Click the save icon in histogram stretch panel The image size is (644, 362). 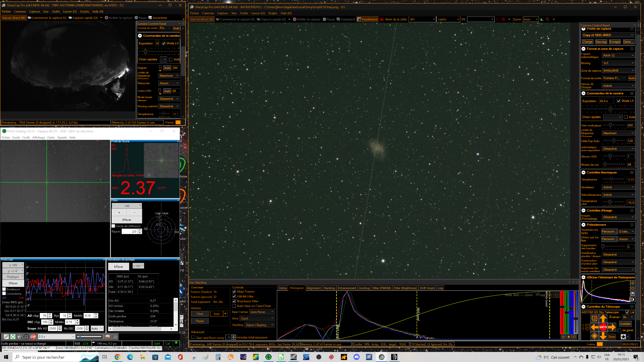point(633,294)
